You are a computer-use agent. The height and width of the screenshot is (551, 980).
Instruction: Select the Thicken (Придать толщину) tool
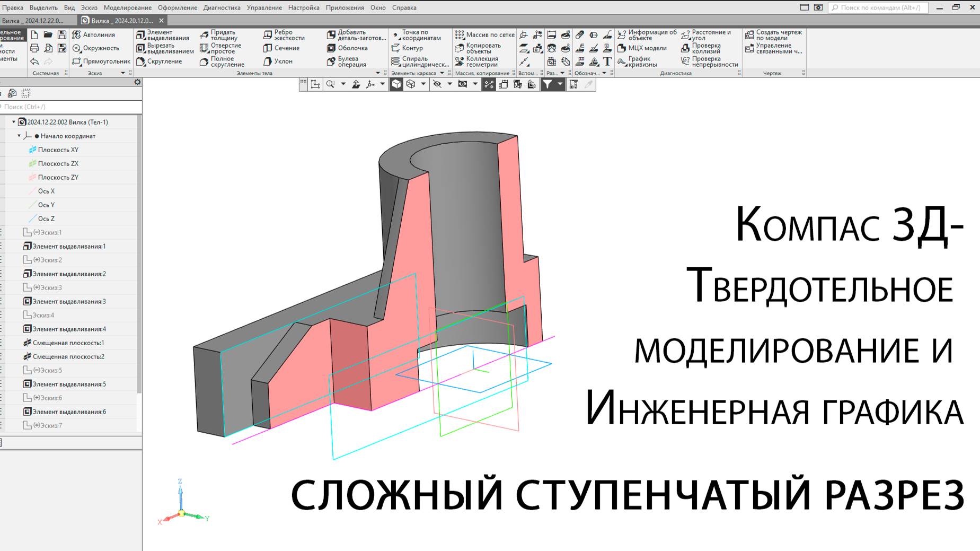click(x=218, y=35)
